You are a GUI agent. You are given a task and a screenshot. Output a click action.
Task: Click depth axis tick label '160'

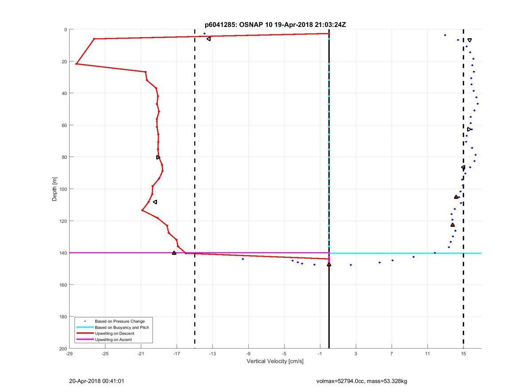(x=63, y=285)
